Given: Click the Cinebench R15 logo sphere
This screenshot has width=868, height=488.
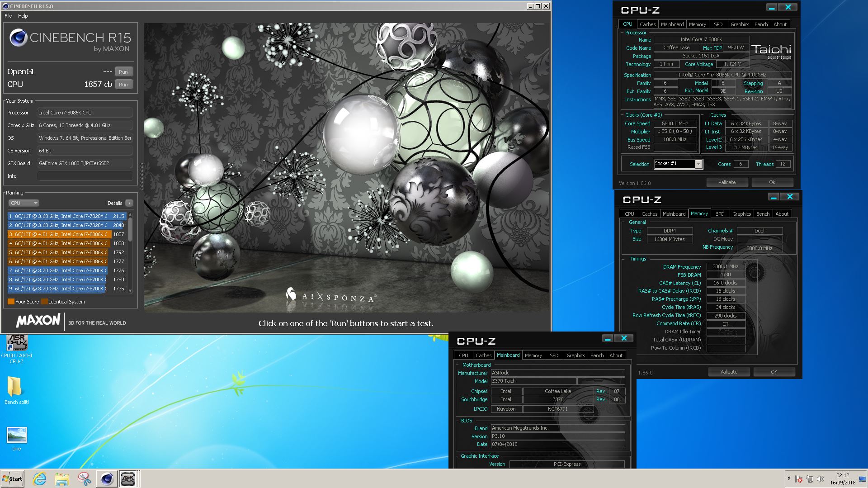Looking at the screenshot, I should coord(19,38).
